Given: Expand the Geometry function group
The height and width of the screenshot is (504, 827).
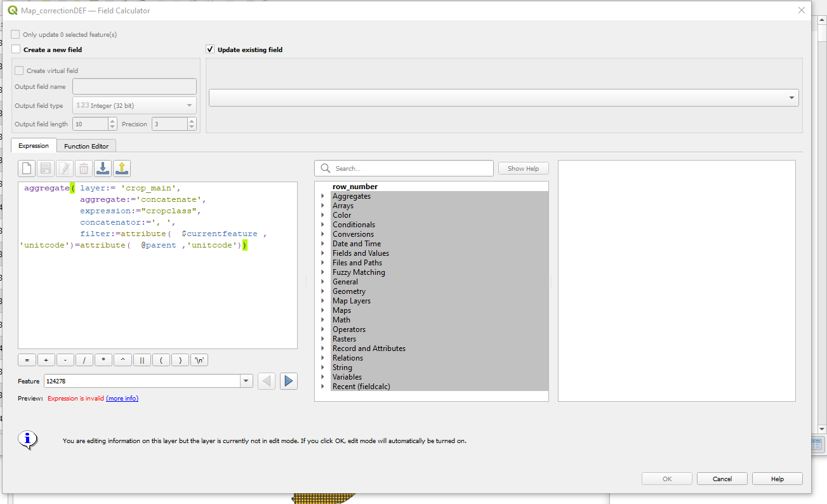Looking at the screenshot, I should point(322,291).
